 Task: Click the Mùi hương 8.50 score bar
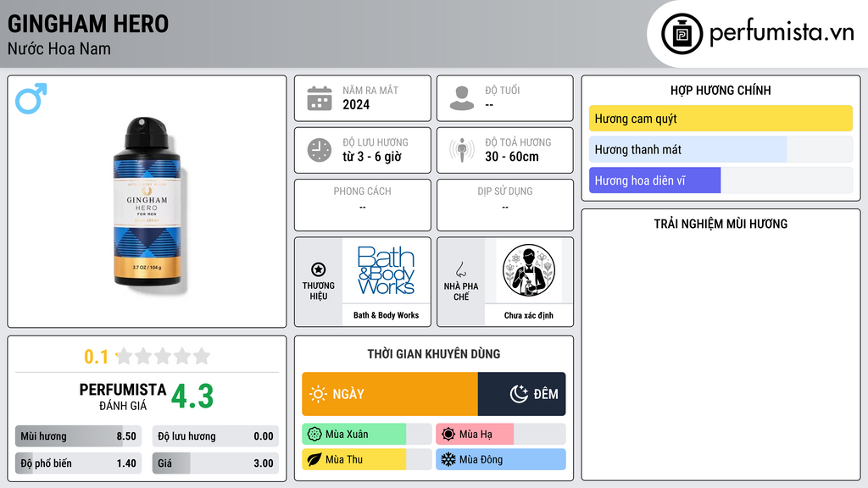coord(78,436)
